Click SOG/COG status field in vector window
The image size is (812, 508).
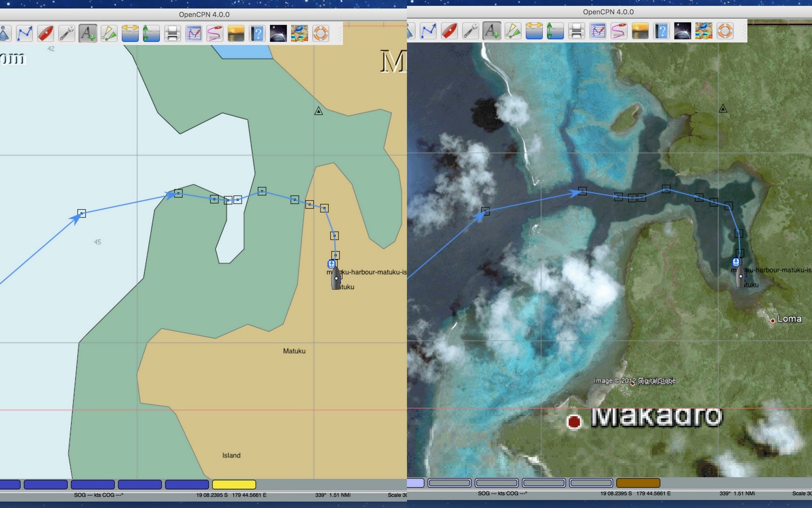tap(98, 495)
